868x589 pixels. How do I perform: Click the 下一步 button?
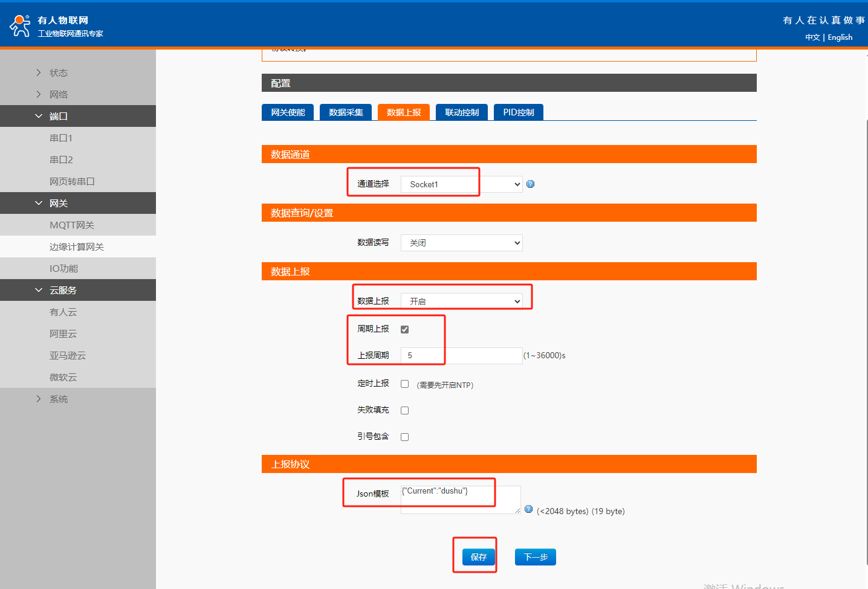click(535, 557)
